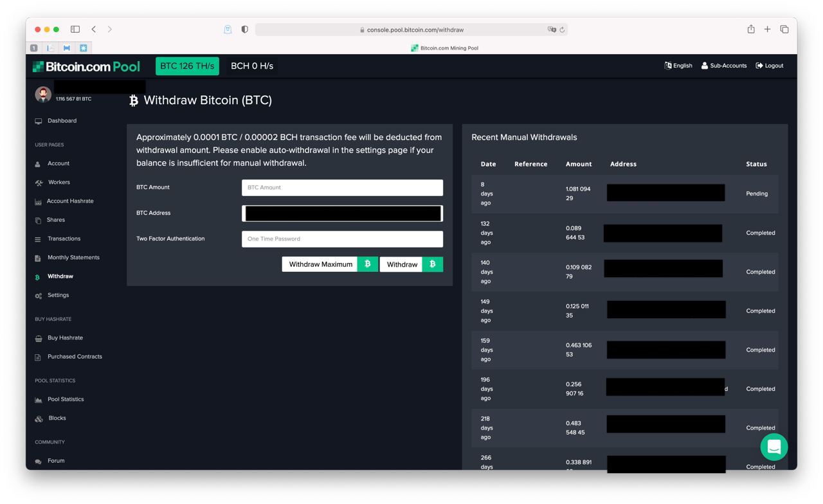The height and width of the screenshot is (504, 823).
Task: Open the Sub-Accounts link
Action: (724, 66)
